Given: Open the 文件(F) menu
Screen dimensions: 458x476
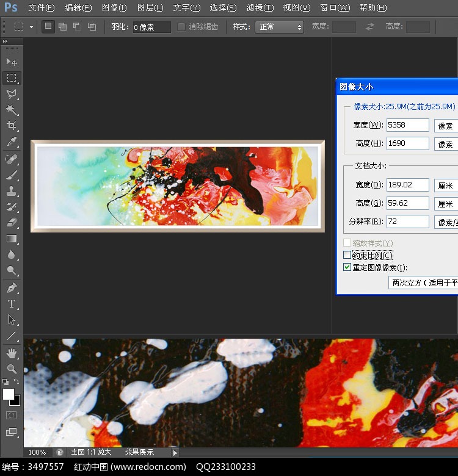Looking at the screenshot, I should [x=42, y=7].
